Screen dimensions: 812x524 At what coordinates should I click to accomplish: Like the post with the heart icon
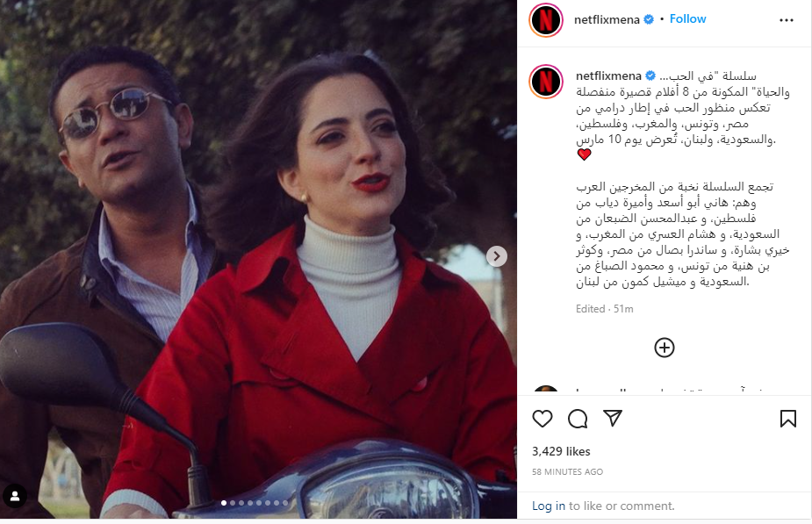tap(543, 419)
